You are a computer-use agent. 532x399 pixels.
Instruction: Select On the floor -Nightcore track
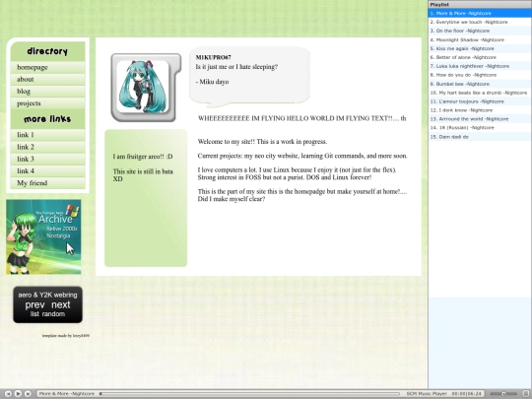480,31
